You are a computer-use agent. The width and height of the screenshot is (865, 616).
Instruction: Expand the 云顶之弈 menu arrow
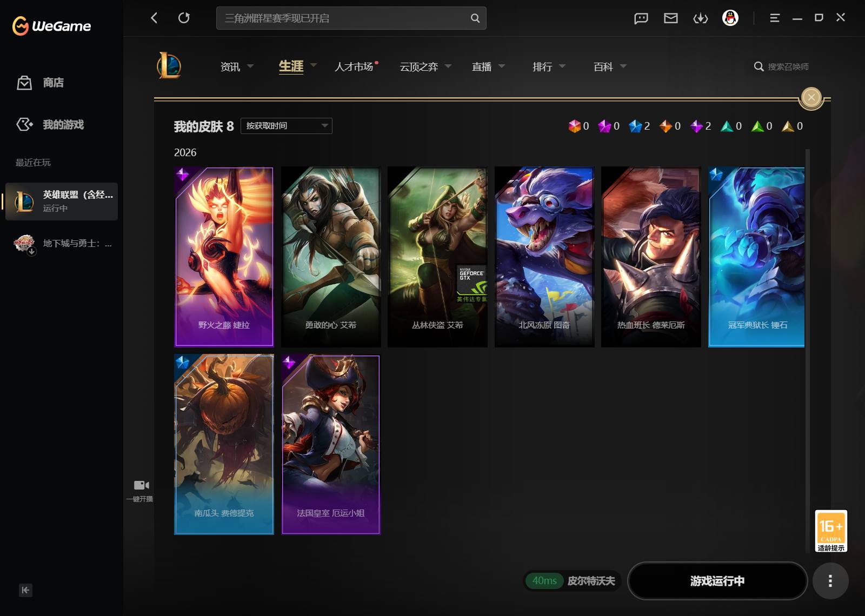pyautogui.click(x=448, y=66)
